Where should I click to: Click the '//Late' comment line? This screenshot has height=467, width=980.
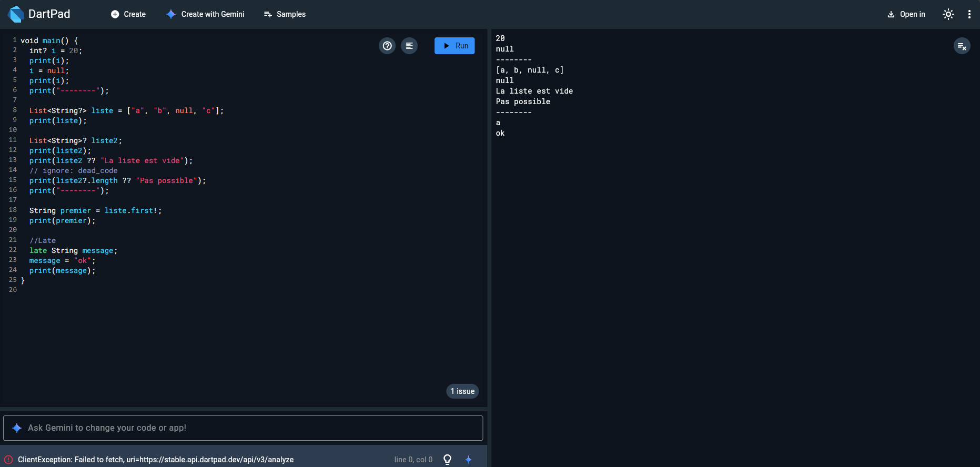pyautogui.click(x=43, y=240)
